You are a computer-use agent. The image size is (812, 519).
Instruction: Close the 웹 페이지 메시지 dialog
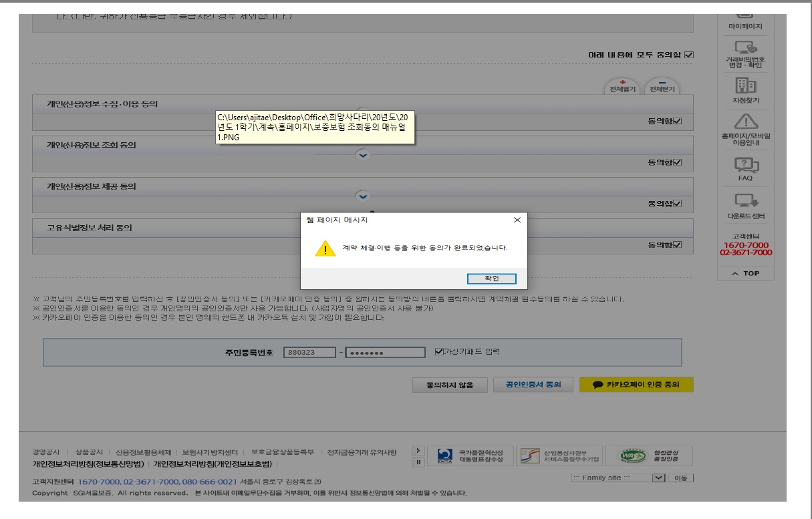(x=517, y=220)
